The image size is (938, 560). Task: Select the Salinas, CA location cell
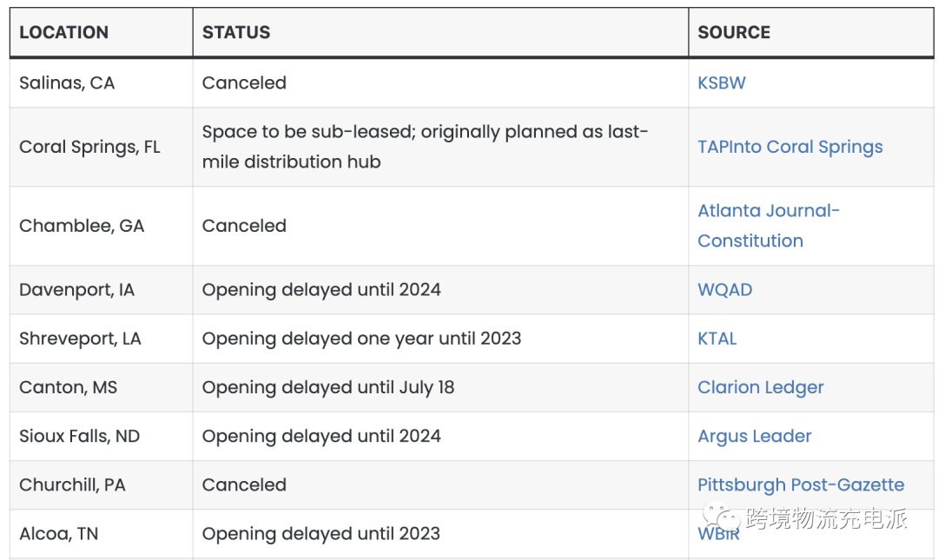[x=67, y=83]
